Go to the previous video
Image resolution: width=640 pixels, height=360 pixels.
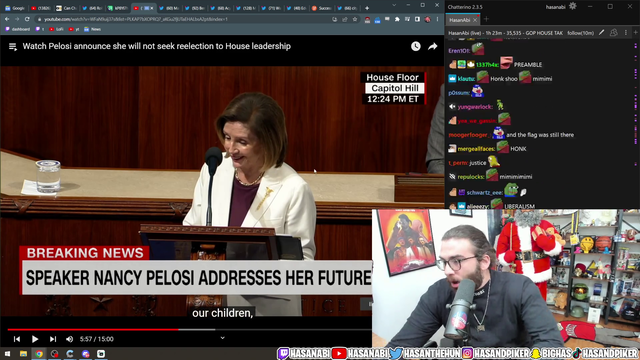(17, 339)
